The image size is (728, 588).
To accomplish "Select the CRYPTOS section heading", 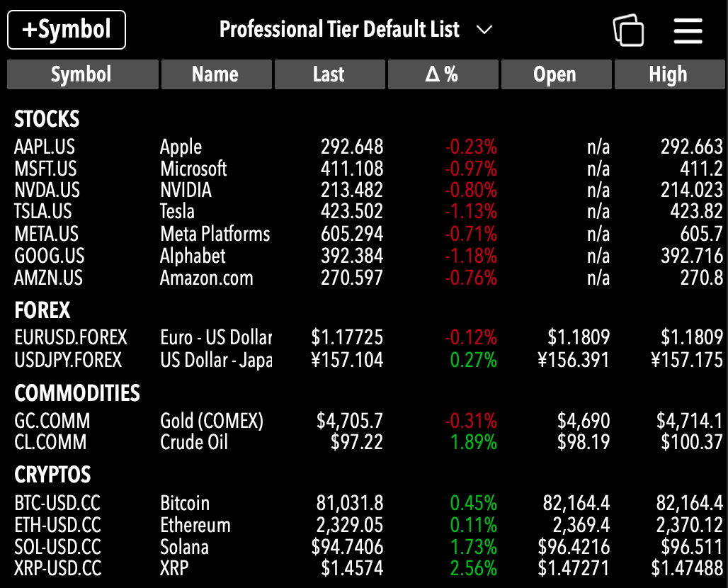I will (52, 475).
